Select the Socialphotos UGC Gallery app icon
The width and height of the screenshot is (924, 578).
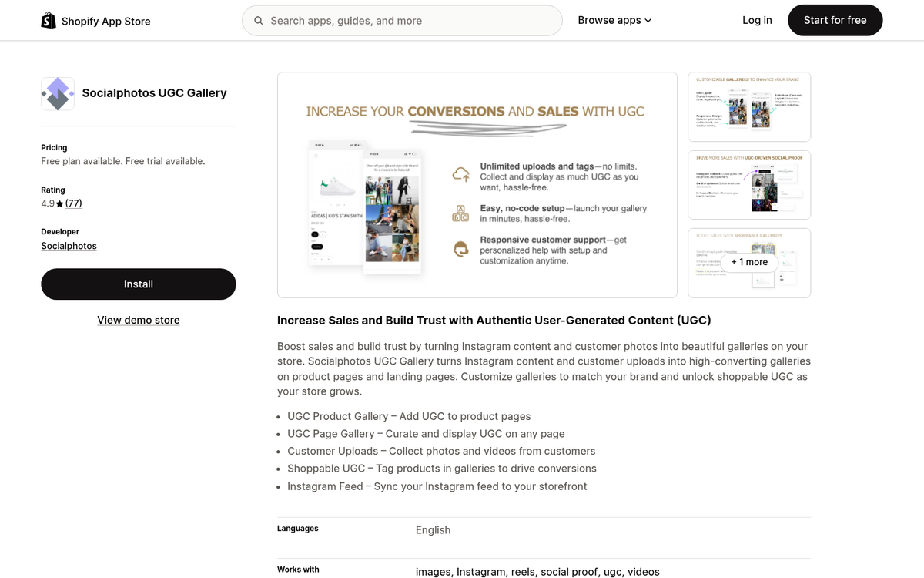tap(58, 93)
